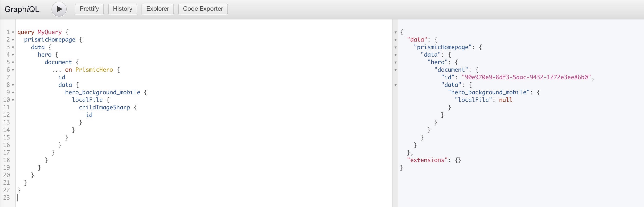Click the null value in results

pyautogui.click(x=506, y=100)
